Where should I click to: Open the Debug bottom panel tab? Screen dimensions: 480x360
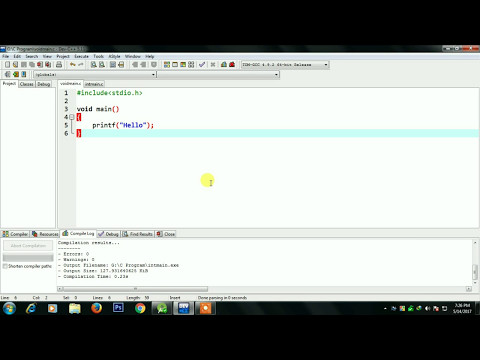[x=108, y=234]
